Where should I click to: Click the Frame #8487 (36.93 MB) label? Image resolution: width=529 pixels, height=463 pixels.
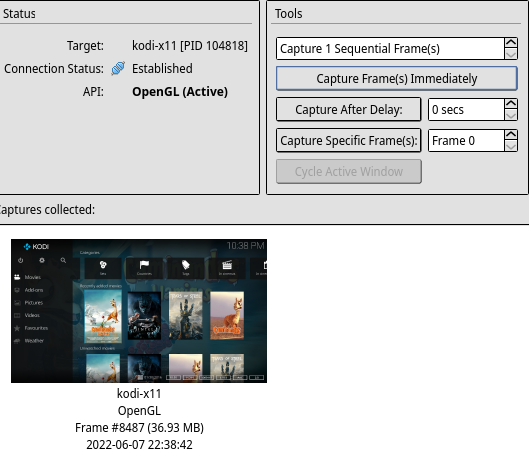[x=139, y=428]
